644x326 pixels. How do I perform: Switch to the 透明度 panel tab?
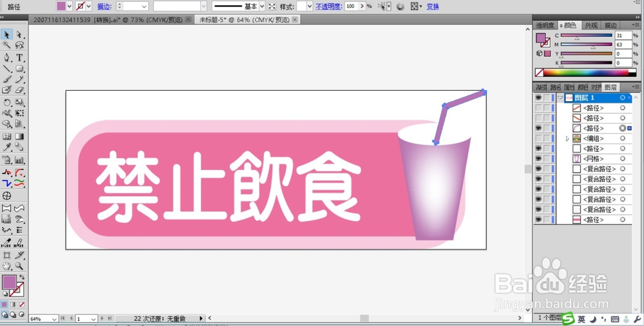(545, 26)
